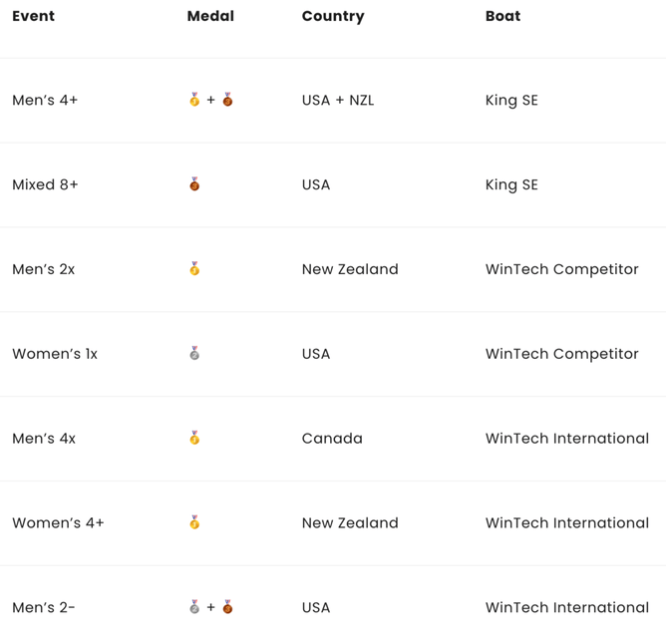The height and width of the screenshot is (644, 666).
Task: Click the silver medal in Men's 2- row
Action: point(194,607)
